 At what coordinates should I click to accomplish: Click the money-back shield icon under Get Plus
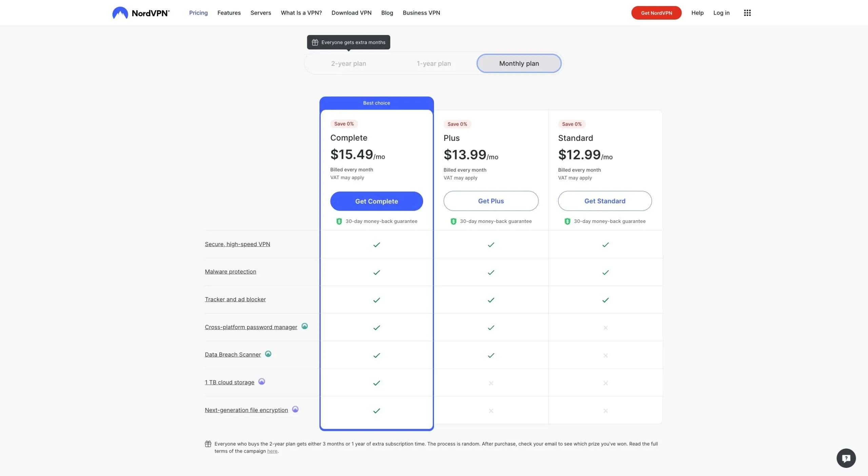point(453,221)
